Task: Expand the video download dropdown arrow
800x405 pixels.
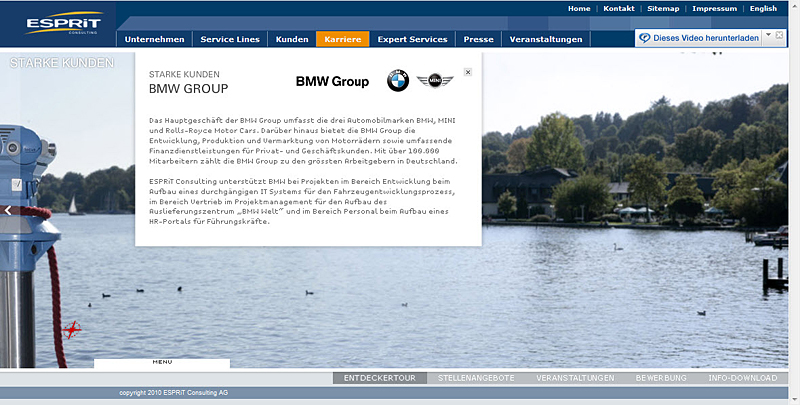Action: [x=767, y=35]
